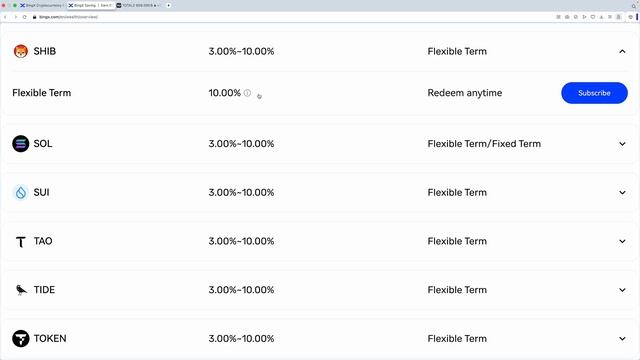Click the SHIB coin icon
640x360 pixels.
(x=20, y=51)
